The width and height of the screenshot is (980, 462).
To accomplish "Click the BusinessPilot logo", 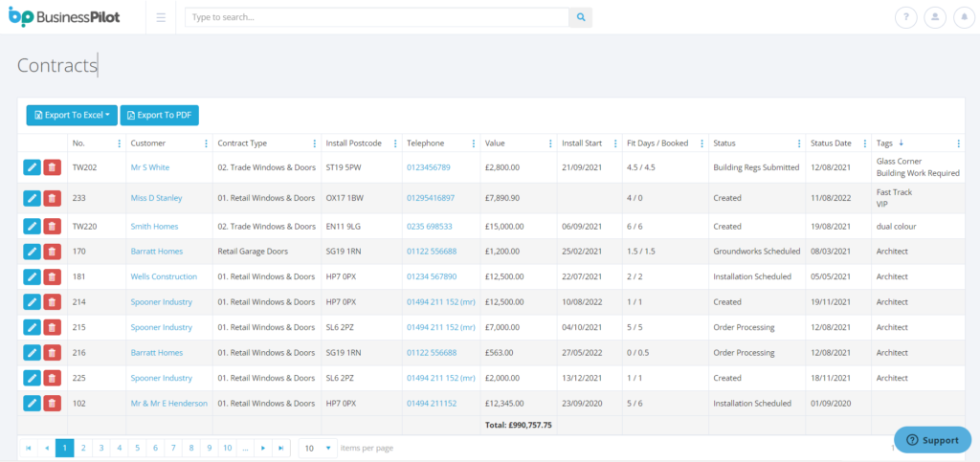I will click(x=64, y=17).
